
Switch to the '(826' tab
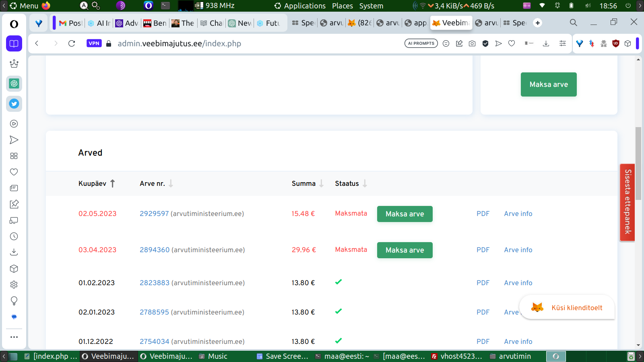point(360,23)
